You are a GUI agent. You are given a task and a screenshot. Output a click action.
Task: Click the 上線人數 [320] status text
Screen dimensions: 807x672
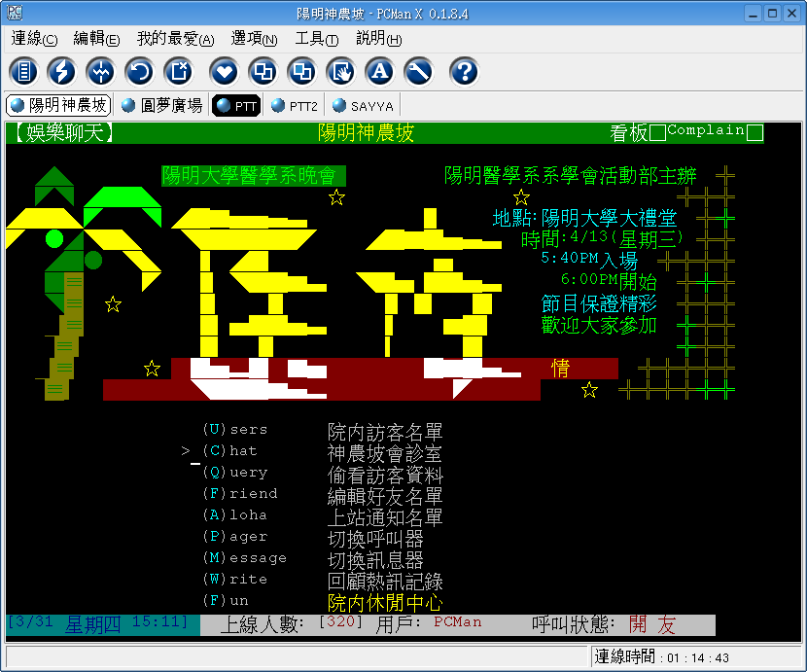tap(291, 624)
